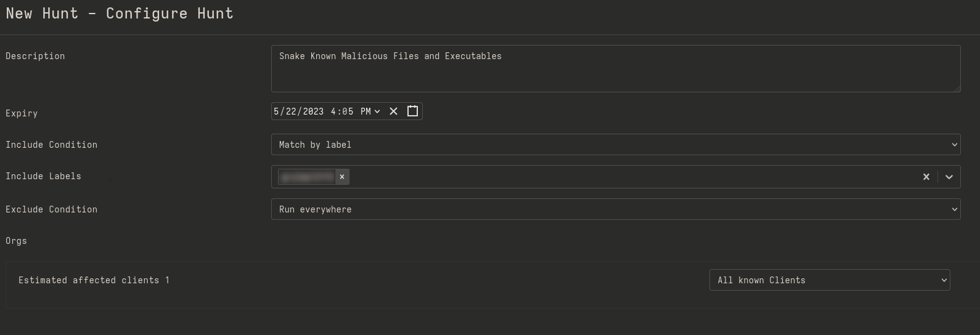The width and height of the screenshot is (980, 335).
Task: Click the expiry date 5/22/2023 field
Action: click(x=299, y=111)
